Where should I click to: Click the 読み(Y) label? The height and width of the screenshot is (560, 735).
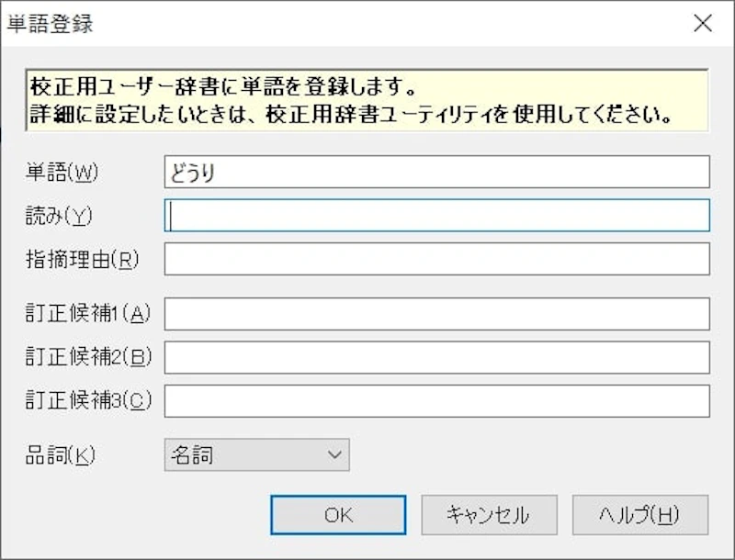(60, 216)
